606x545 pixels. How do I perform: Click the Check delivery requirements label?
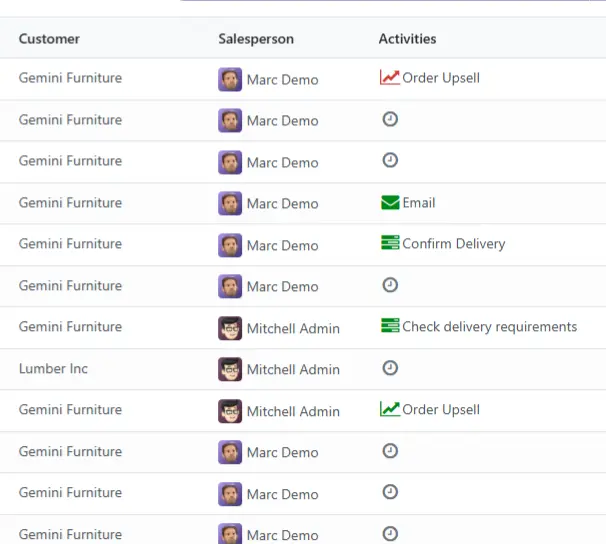click(x=490, y=327)
